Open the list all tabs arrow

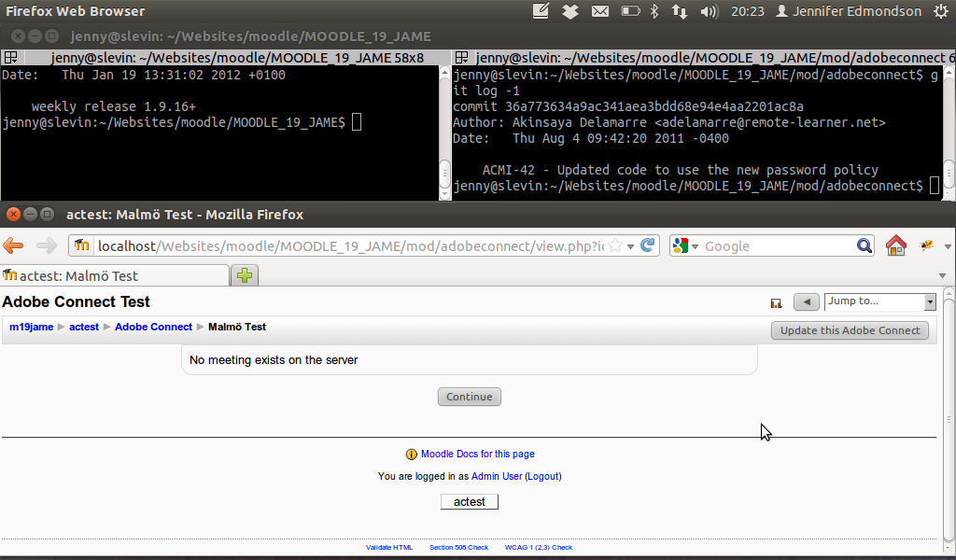pos(943,275)
